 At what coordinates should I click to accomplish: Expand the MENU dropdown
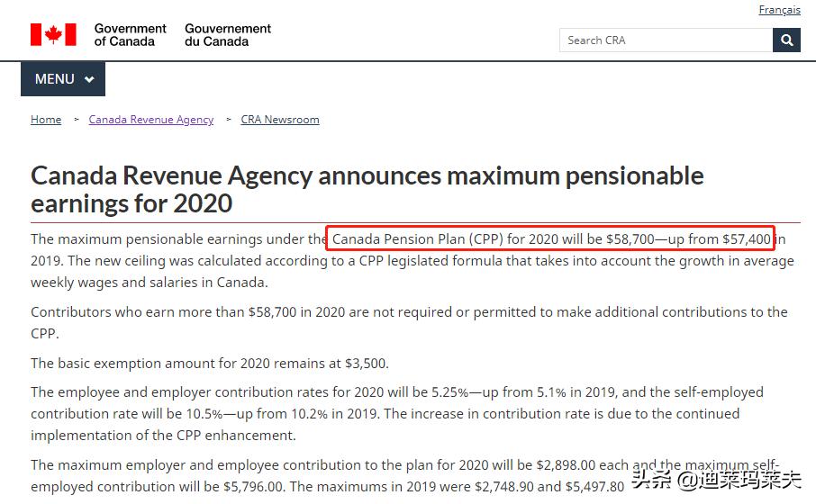(63, 79)
